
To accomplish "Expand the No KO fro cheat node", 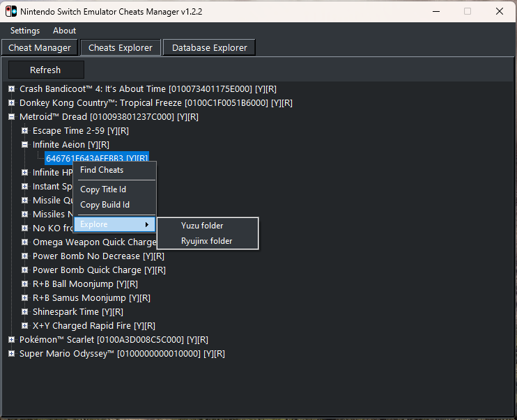I will click(x=24, y=228).
